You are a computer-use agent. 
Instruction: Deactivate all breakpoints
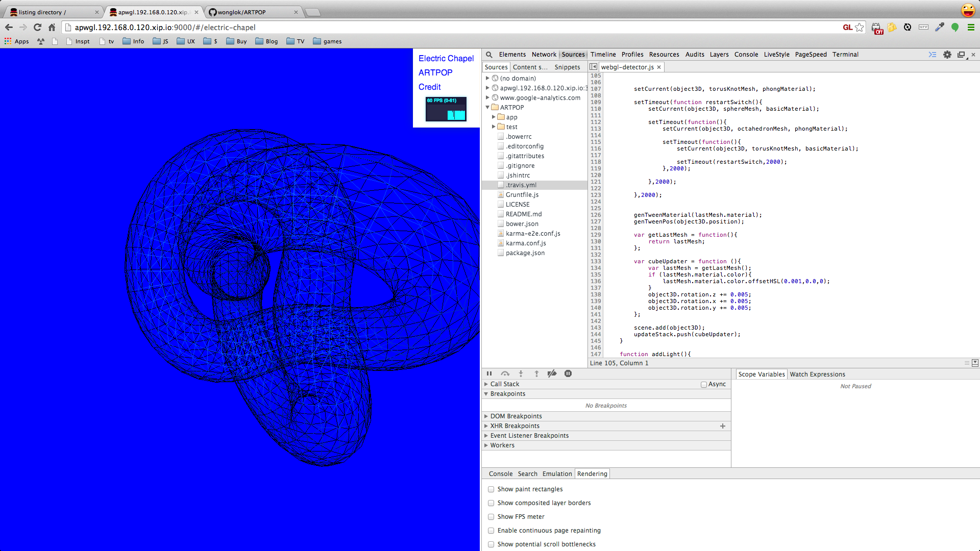pos(552,373)
